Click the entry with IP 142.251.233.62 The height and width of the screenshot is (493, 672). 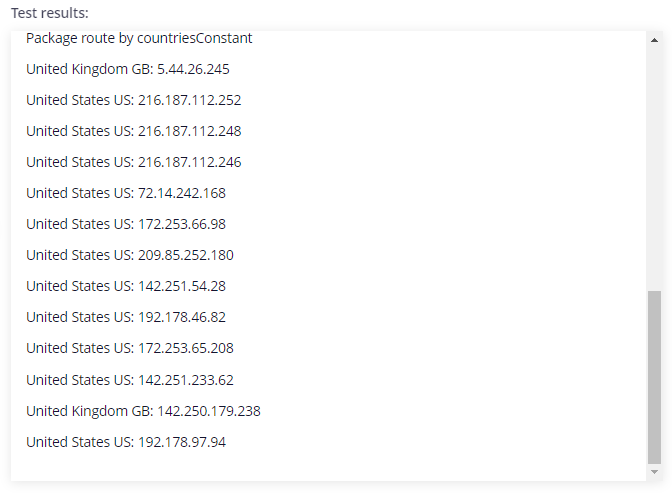point(130,380)
